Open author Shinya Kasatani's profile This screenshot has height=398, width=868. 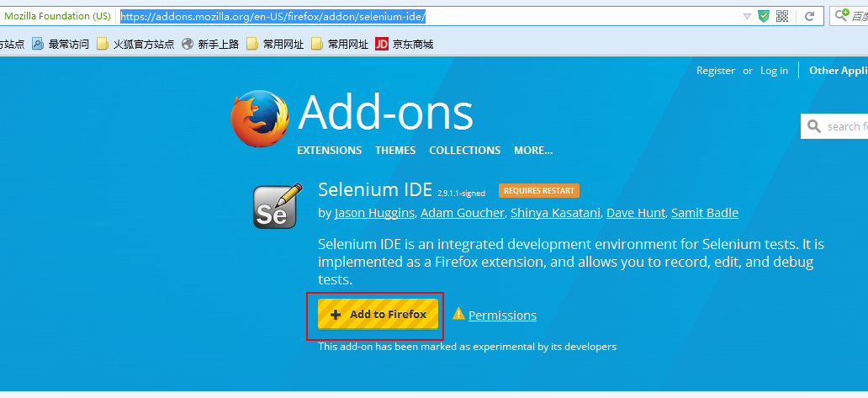tap(555, 213)
